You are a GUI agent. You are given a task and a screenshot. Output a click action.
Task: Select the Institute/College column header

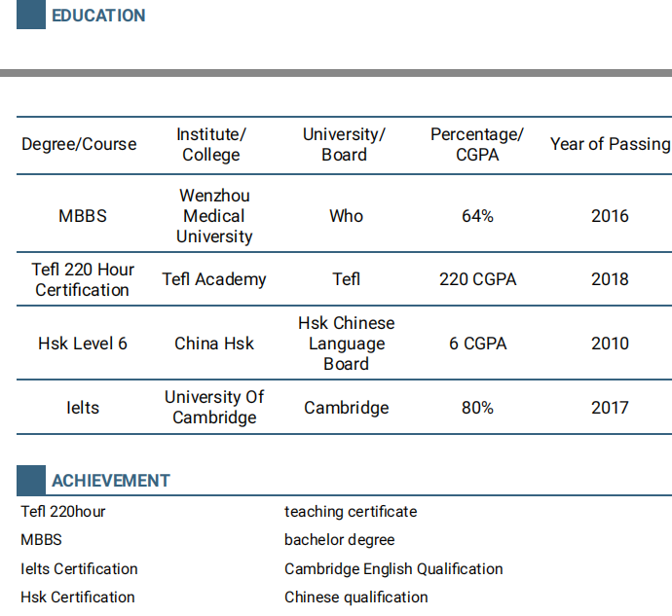(x=211, y=144)
